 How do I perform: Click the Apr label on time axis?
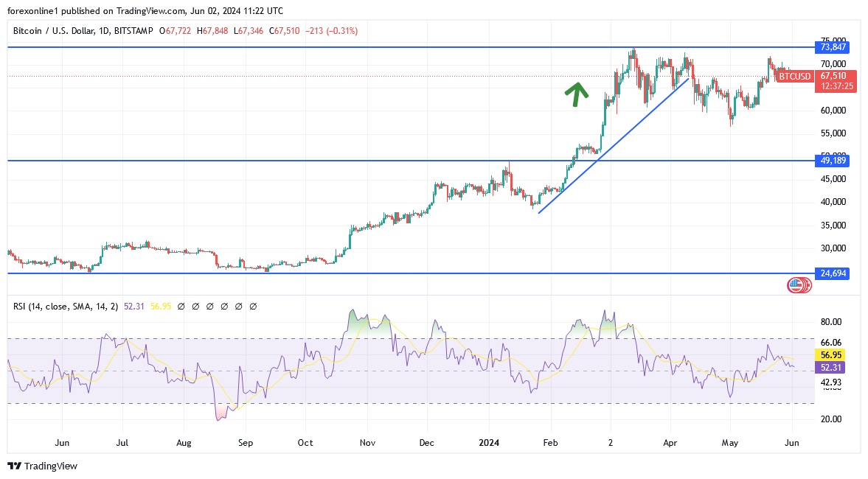[670, 443]
